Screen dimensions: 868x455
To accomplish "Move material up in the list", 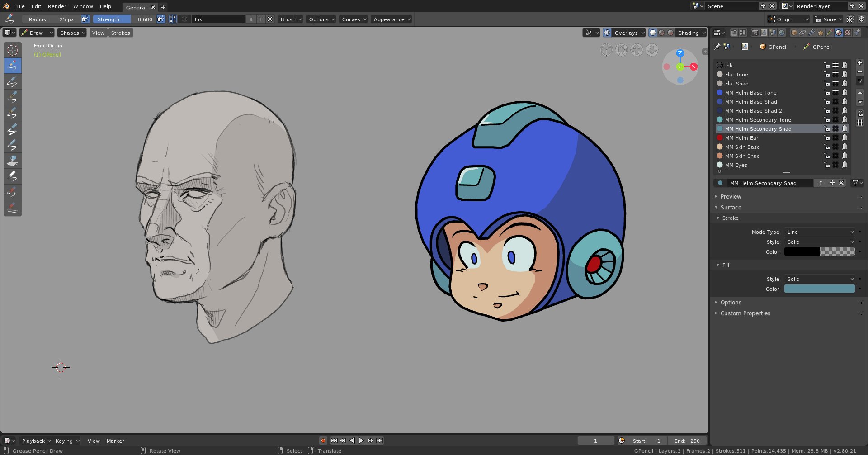I will coord(860,93).
